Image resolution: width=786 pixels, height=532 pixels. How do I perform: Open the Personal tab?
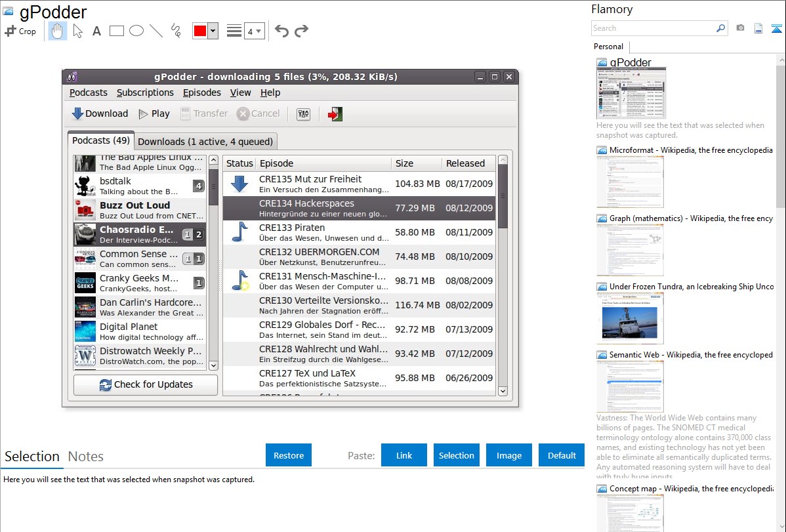(609, 47)
